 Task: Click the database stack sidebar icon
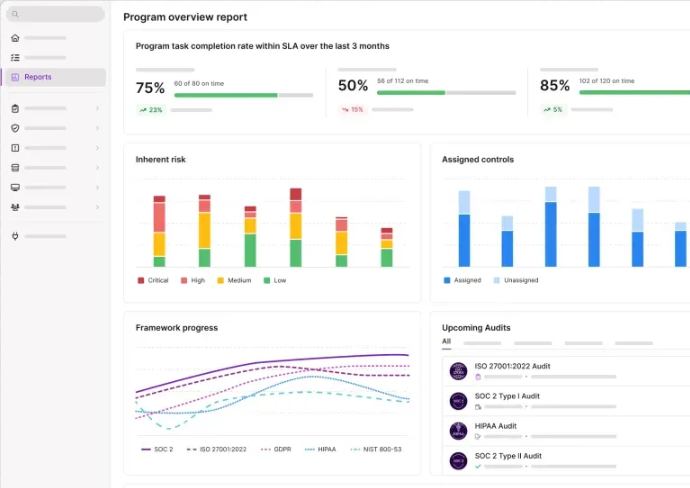pos(15,168)
